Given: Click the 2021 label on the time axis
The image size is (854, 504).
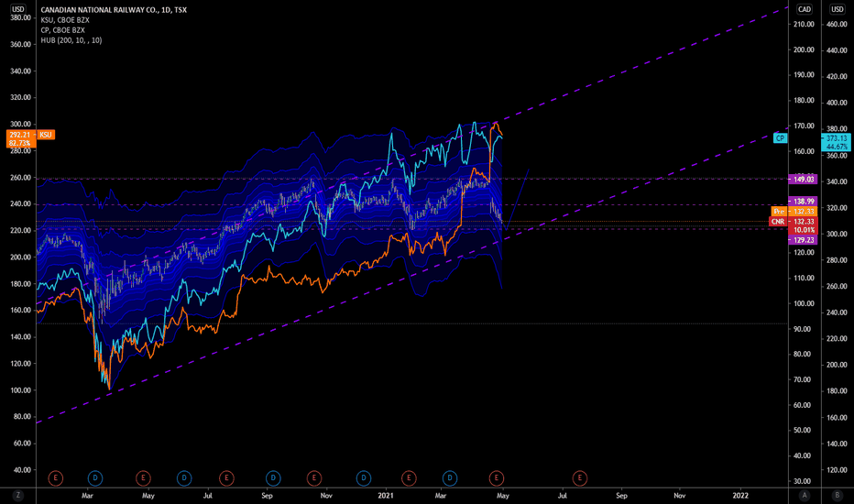Looking at the screenshot, I should (x=386, y=496).
